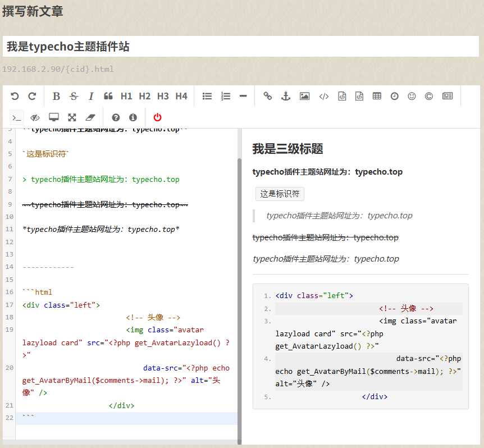484x448 pixels.
Task: Open the go-to-line terminal icon
Action: (16, 117)
